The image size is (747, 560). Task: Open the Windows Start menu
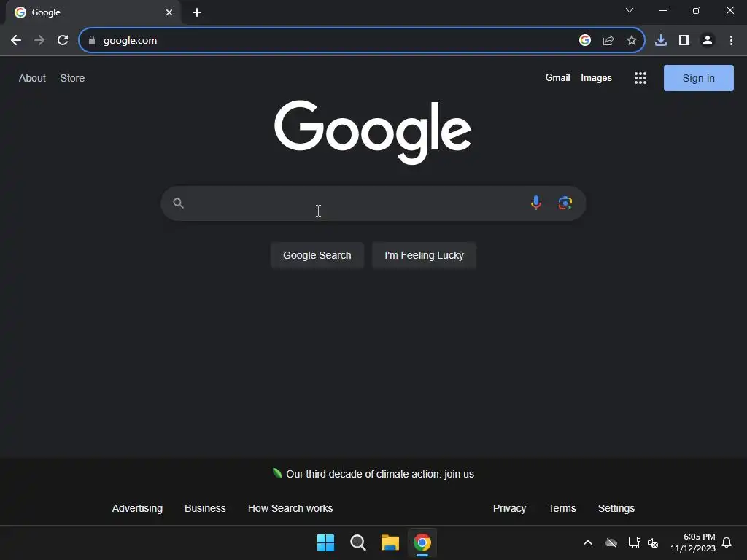(x=326, y=542)
